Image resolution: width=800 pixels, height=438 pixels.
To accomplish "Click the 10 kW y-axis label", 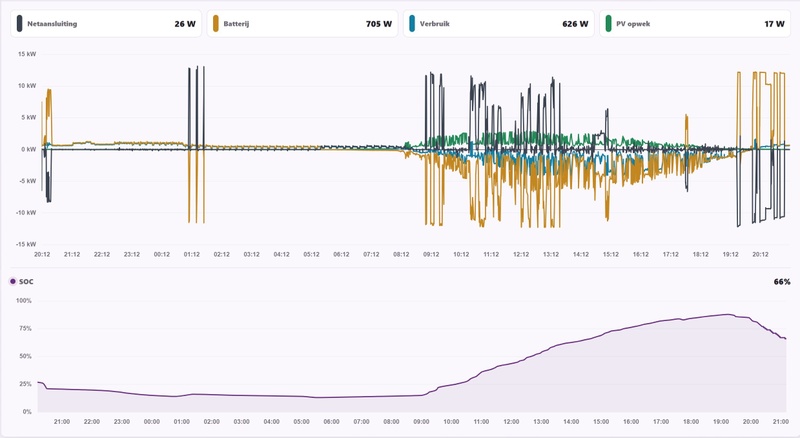I will [x=28, y=85].
